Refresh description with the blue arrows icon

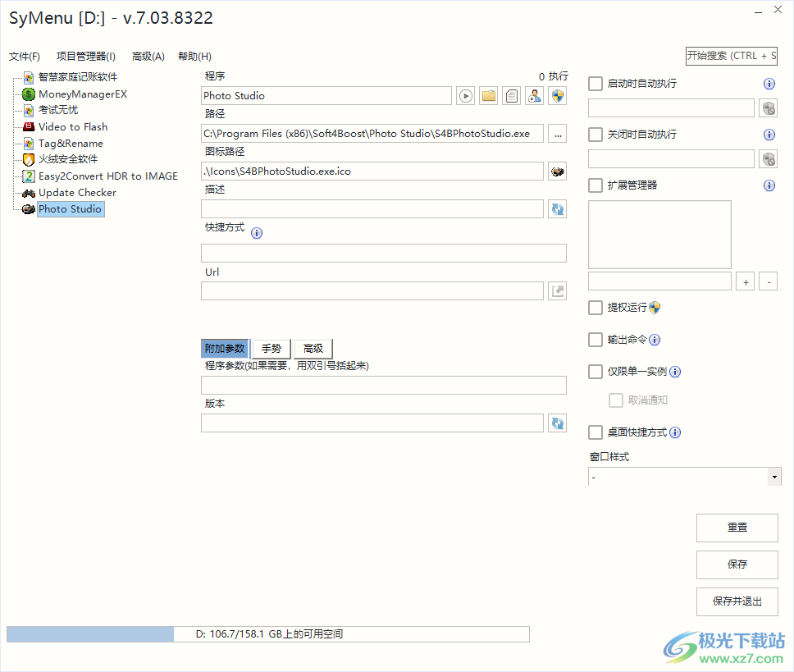click(x=558, y=209)
